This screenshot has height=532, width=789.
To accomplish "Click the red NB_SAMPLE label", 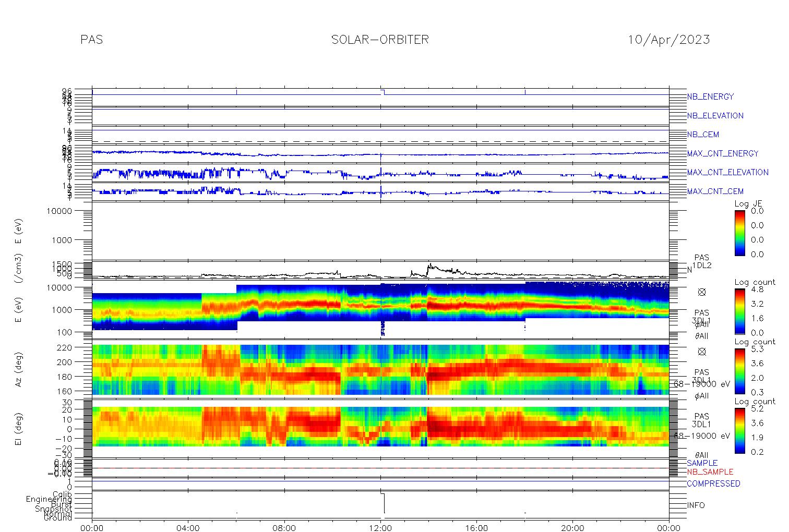I will [710, 471].
